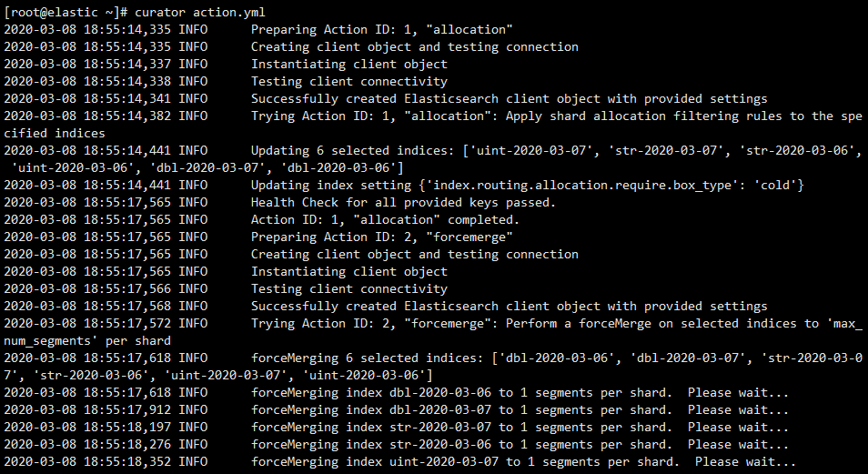
Task: Select the forceMerging index dbl-2020-03-06 line
Action: pyautogui.click(x=520, y=393)
